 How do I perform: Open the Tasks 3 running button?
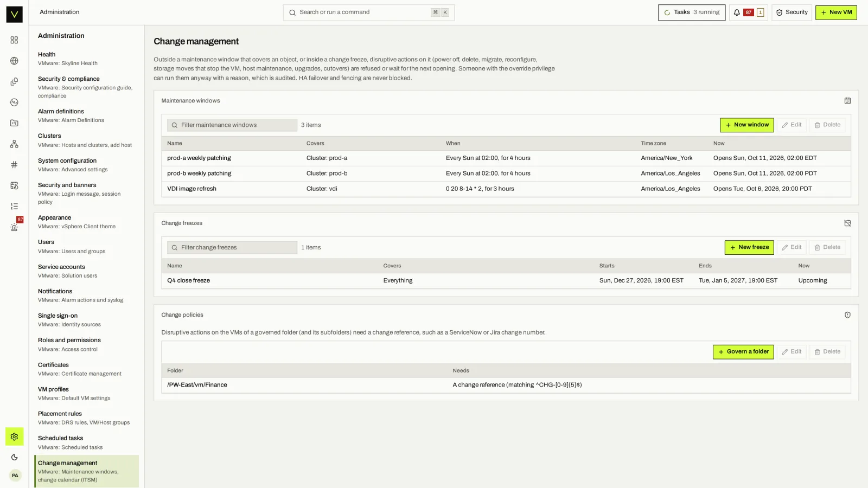coord(692,12)
